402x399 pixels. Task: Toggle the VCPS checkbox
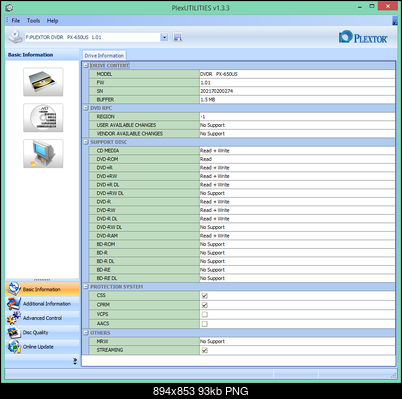205,314
